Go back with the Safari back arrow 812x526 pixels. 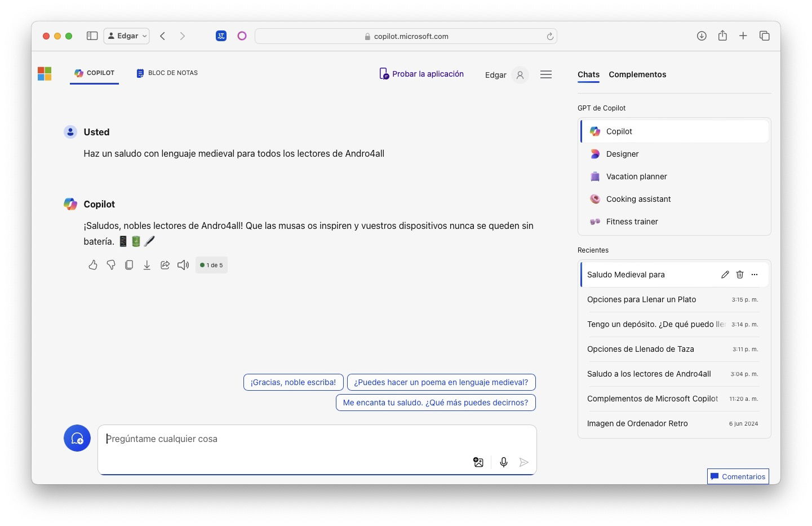click(x=162, y=36)
